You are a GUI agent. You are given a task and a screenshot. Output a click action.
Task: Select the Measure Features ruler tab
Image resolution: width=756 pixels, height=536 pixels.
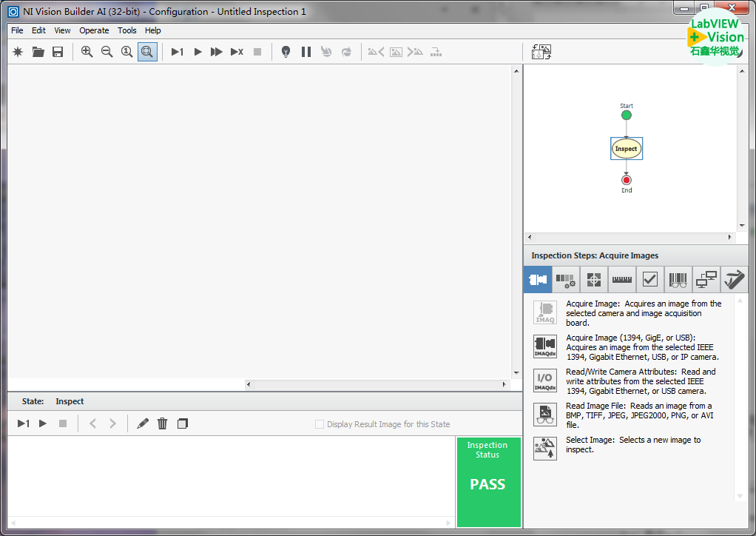[x=621, y=280]
